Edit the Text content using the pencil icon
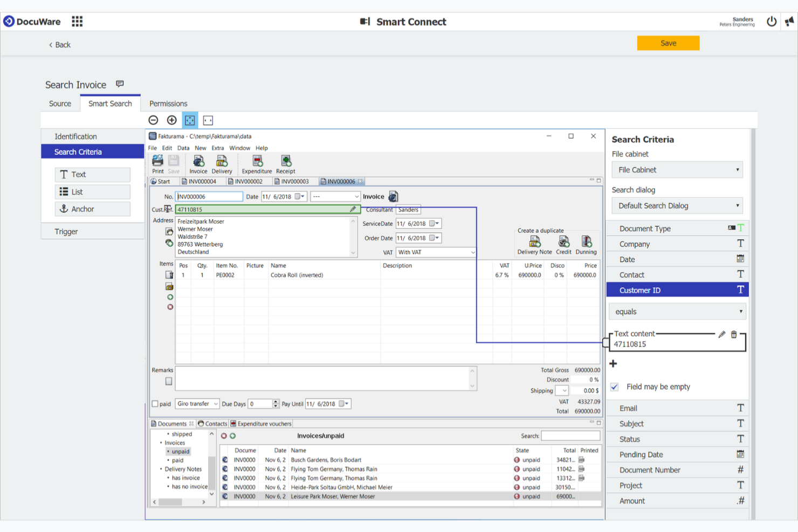Image resolution: width=798 pixels, height=532 pixels. tap(722, 334)
